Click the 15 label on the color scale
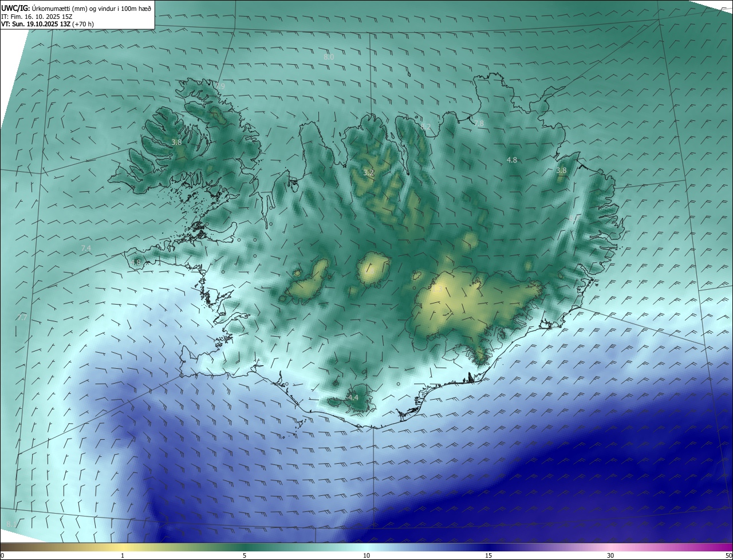This screenshot has height=560, width=733. (488, 556)
